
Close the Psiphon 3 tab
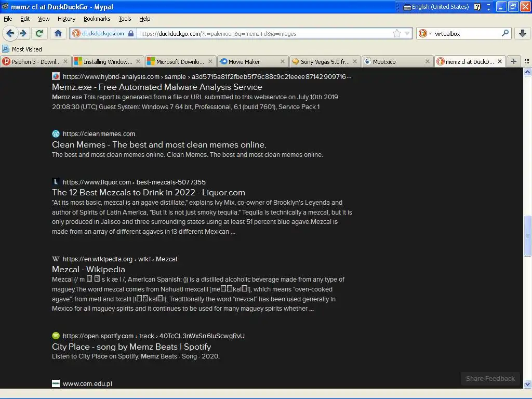(65, 61)
